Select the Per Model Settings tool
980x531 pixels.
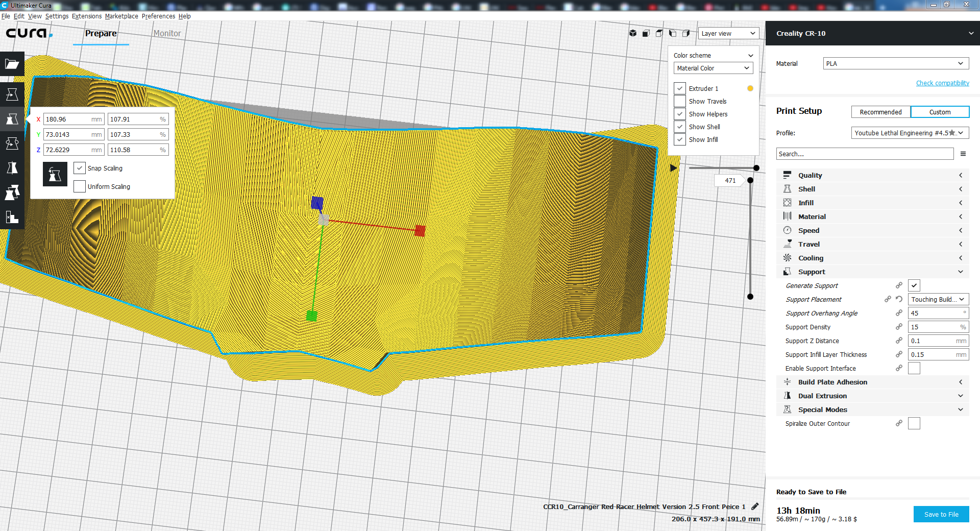click(x=12, y=192)
